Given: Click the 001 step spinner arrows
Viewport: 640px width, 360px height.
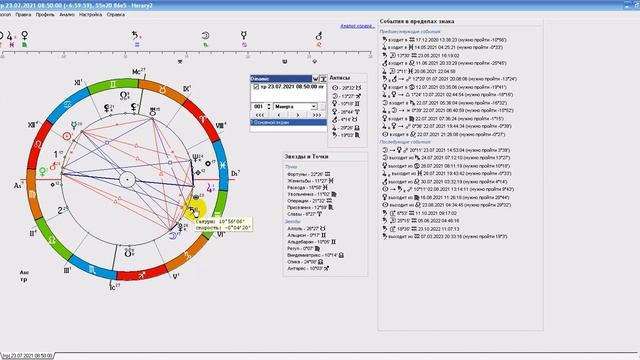Looking at the screenshot, I should pyautogui.click(x=269, y=107).
